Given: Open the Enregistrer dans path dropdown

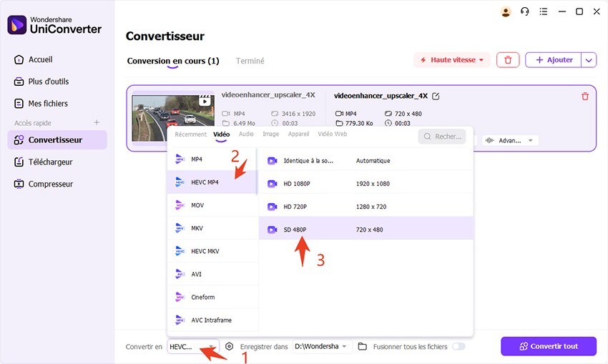Looking at the screenshot, I should coord(321,346).
